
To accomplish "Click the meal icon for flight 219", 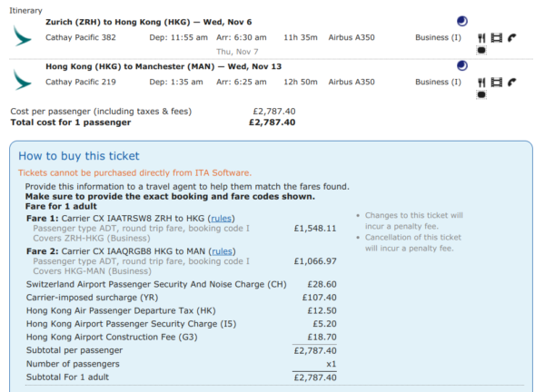I will pos(481,83).
